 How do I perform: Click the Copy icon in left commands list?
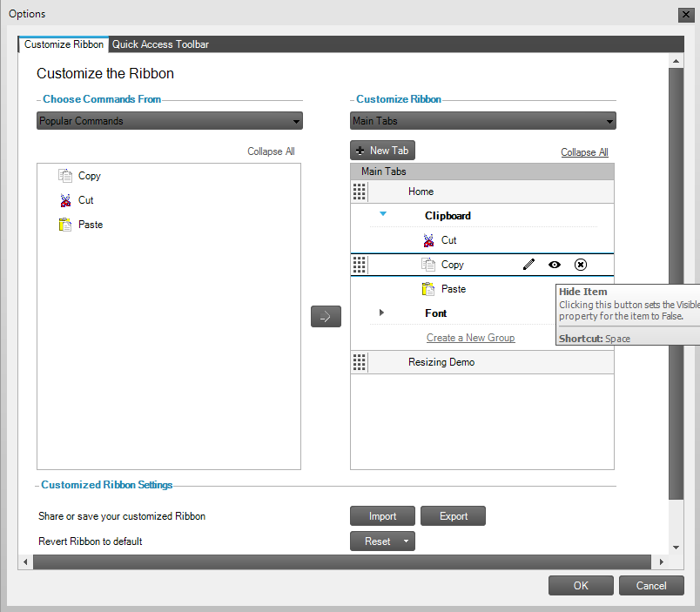[65, 176]
